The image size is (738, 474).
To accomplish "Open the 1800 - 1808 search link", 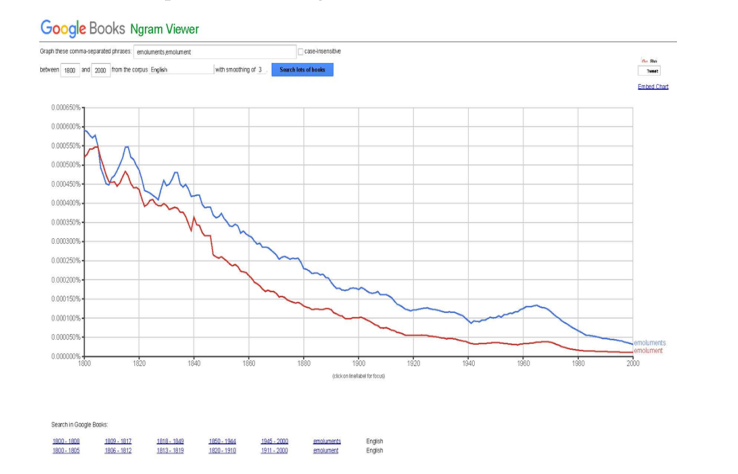I will 66,441.
